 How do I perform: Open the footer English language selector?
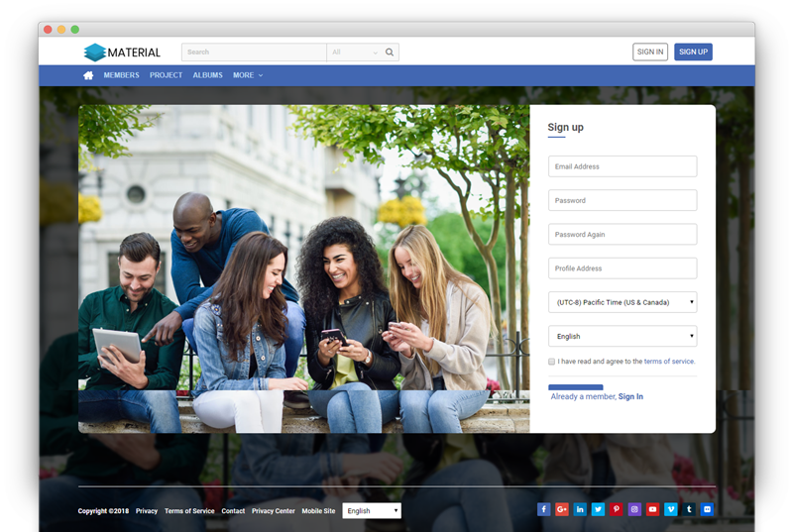372,511
